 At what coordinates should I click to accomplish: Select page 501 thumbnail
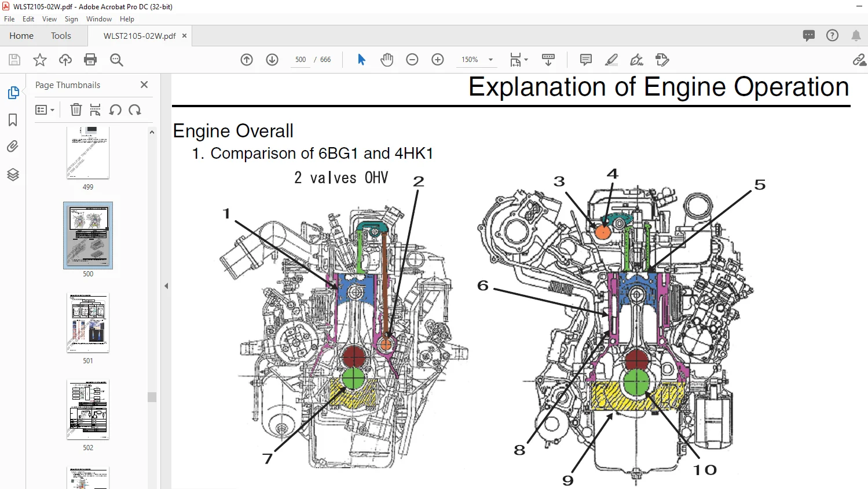[88, 323]
